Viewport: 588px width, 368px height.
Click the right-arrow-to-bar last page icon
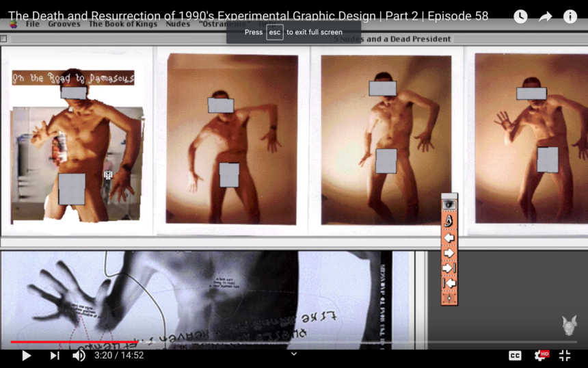coord(449,268)
